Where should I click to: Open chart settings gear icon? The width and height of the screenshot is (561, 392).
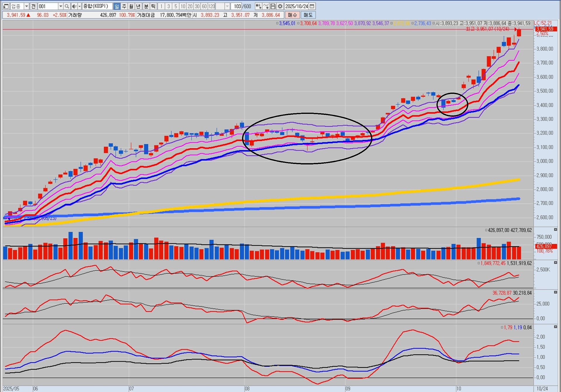pos(280,6)
